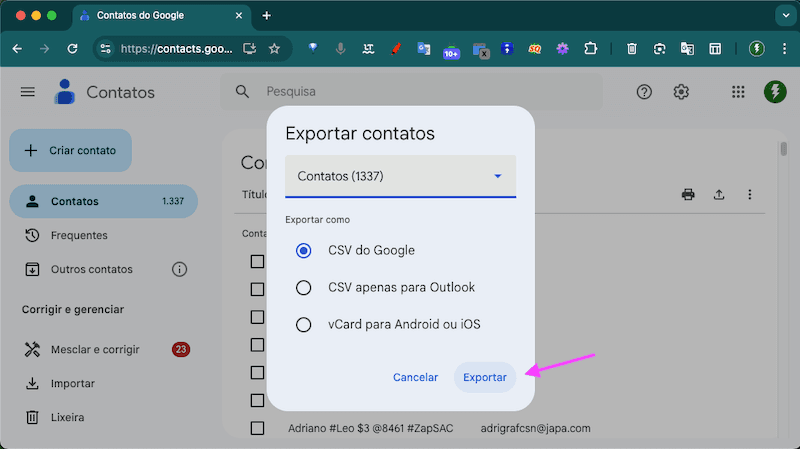Open the Extensions puzzle icon
The height and width of the screenshot is (449, 800).
click(x=590, y=49)
